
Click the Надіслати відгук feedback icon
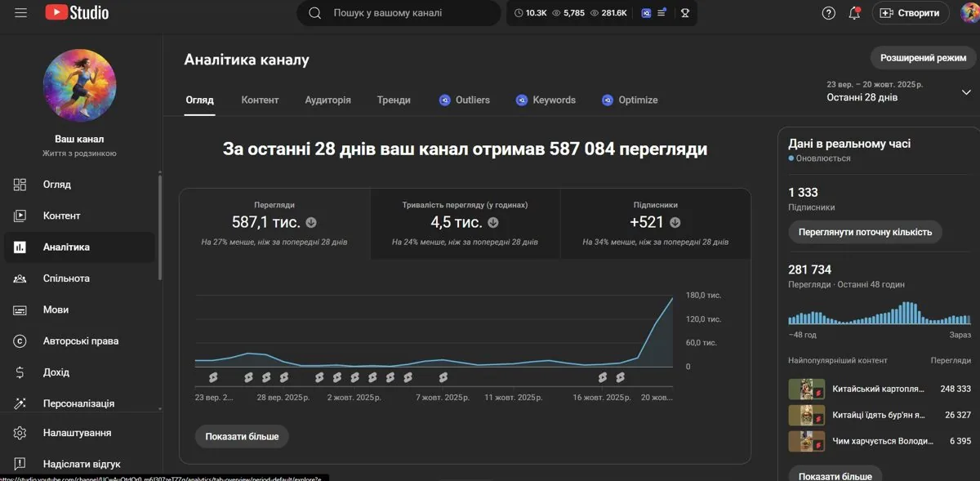(x=20, y=464)
